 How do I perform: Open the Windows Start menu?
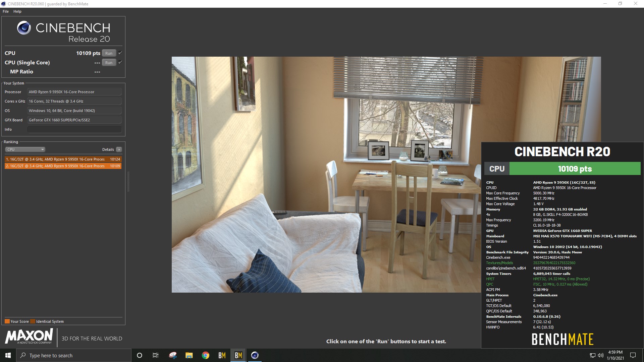8,355
